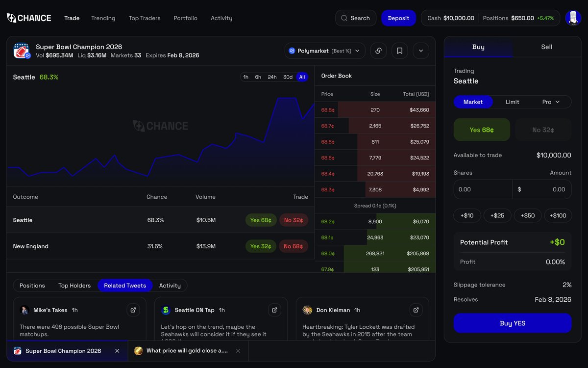This screenshot has height=368, width=588.
Task: Click the profile avatar
Action: (x=573, y=18)
